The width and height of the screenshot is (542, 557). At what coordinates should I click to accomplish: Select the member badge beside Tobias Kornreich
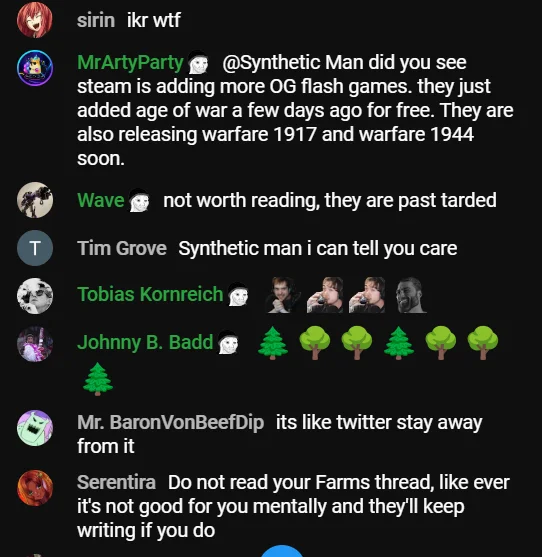pyautogui.click(x=238, y=294)
